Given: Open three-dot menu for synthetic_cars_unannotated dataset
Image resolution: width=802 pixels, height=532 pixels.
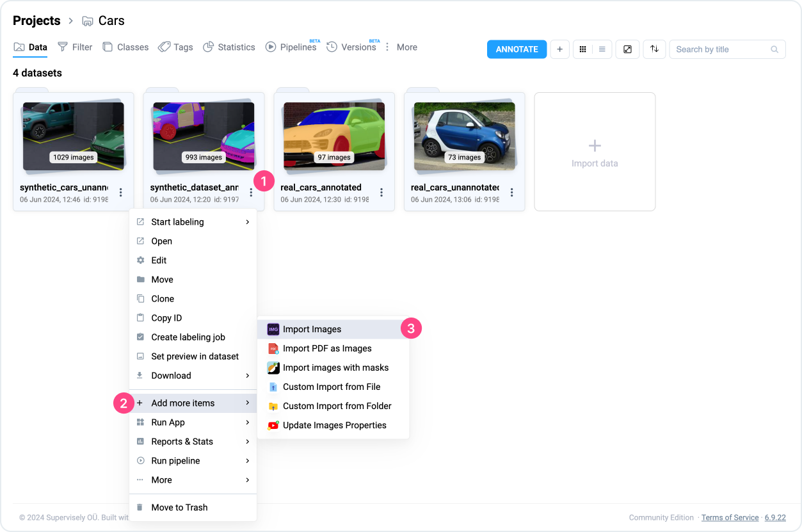Looking at the screenshot, I should click(x=120, y=193).
